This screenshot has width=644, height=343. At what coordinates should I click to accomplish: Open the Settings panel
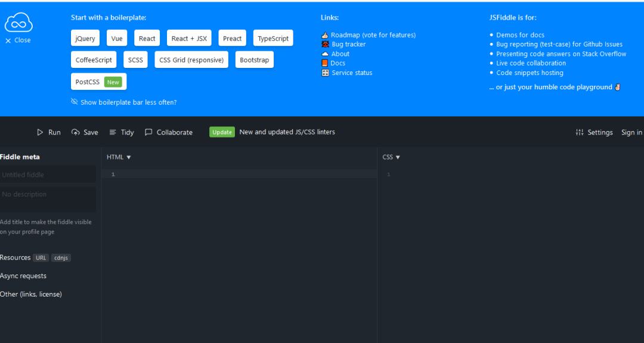pos(595,132)
